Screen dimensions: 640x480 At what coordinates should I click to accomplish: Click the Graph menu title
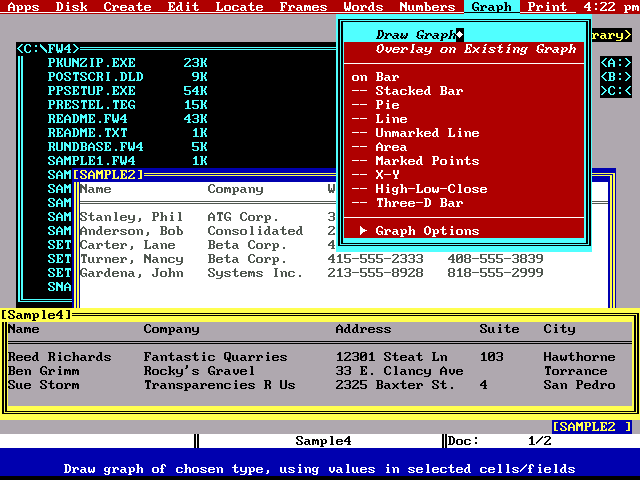point(491,7)
